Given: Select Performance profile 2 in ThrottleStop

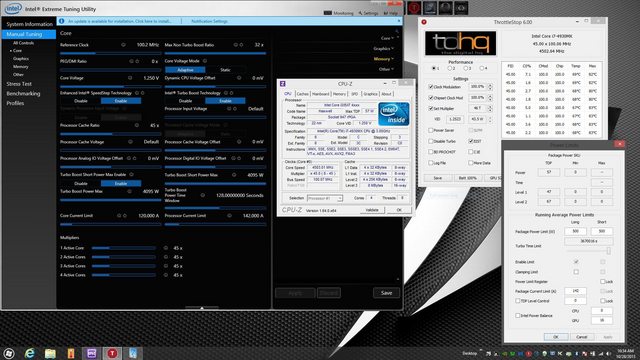Looking at the screenshot, I should point(450,68).
